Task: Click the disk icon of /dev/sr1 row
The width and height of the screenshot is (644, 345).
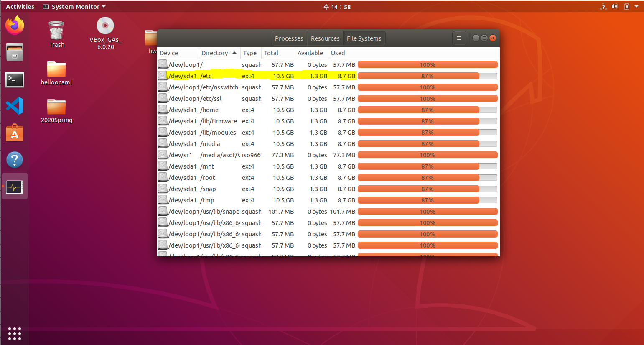Action: [163, 155]
